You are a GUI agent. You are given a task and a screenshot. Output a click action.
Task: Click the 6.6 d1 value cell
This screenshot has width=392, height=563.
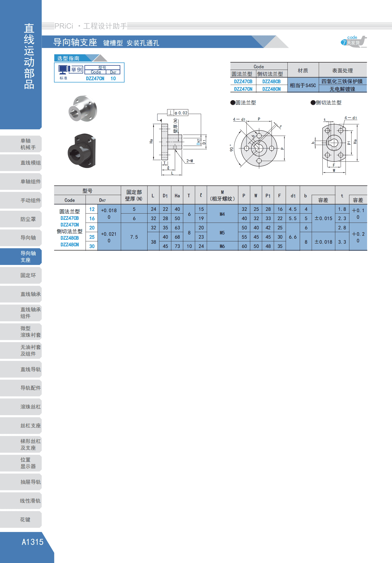(293, 237)
